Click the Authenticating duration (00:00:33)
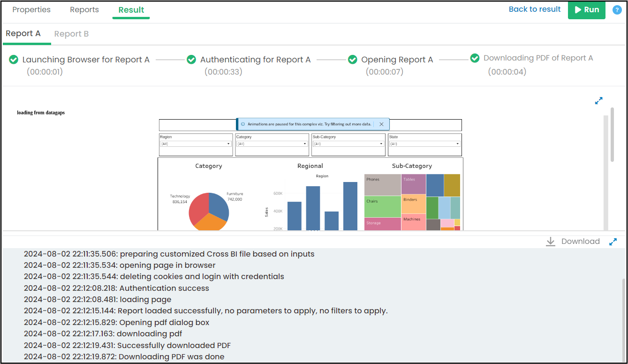Image resolution: width=628 pixels, height=364 pixels. tap(222, 72)
